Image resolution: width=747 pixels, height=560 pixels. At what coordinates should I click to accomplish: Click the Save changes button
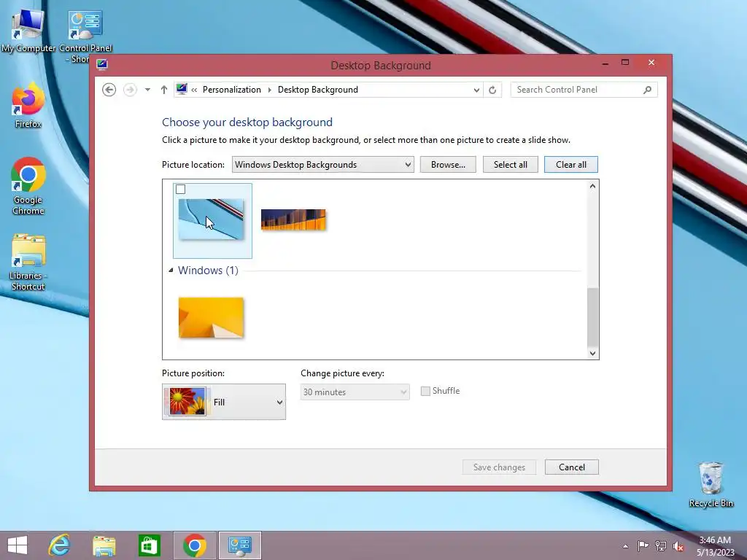tap(499, 467)
